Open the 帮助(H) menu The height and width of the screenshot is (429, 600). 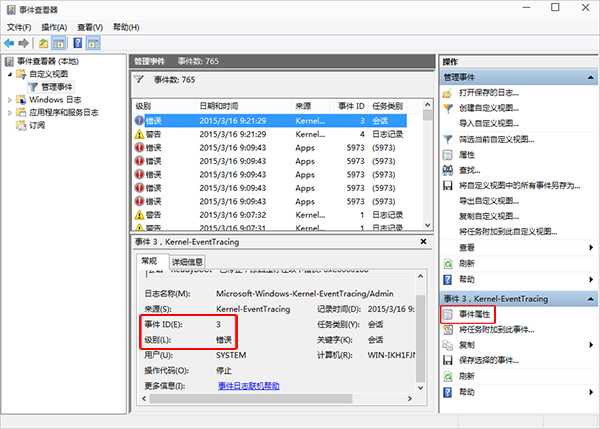[126, 27]
